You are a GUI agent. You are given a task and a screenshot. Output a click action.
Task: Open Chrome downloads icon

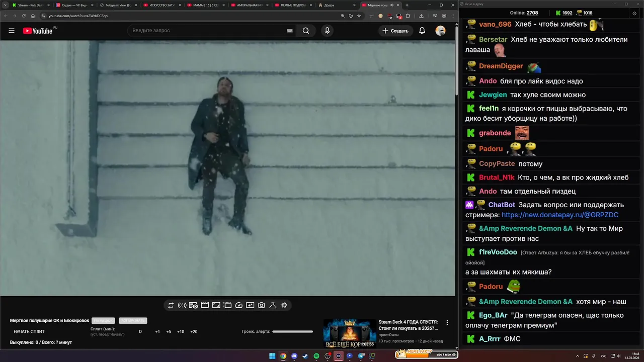pyautogui.click(x=421, y=16)
